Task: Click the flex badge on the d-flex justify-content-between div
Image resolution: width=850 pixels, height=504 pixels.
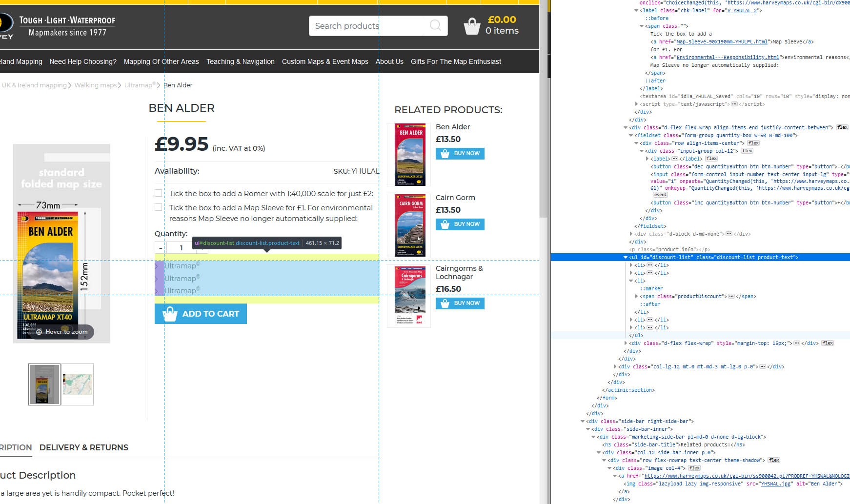Action: coord(842,127)
